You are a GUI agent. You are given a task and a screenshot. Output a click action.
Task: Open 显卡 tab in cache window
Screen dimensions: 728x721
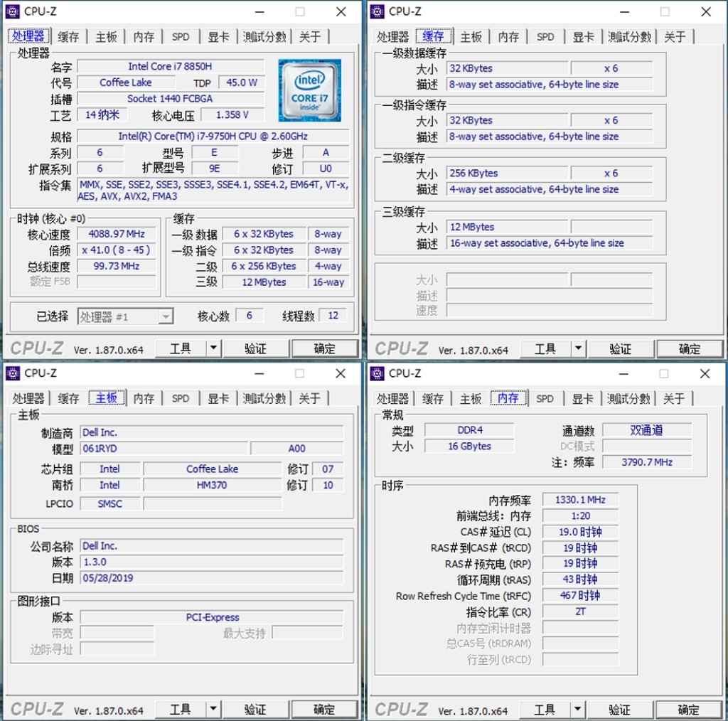pyautogui.click(x=583, y=37)
